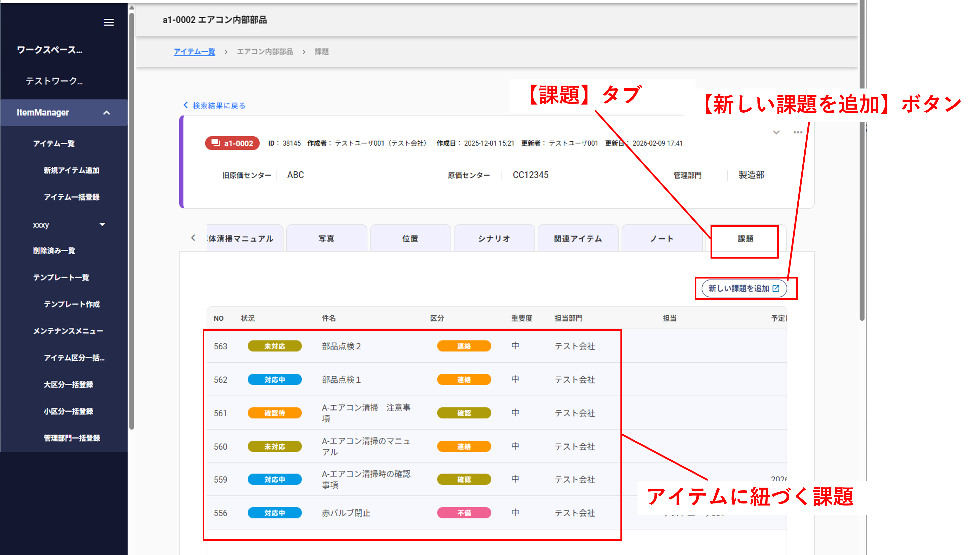Click the three-dot more options icon
This screenshot has height=555, width=980.
798,132
